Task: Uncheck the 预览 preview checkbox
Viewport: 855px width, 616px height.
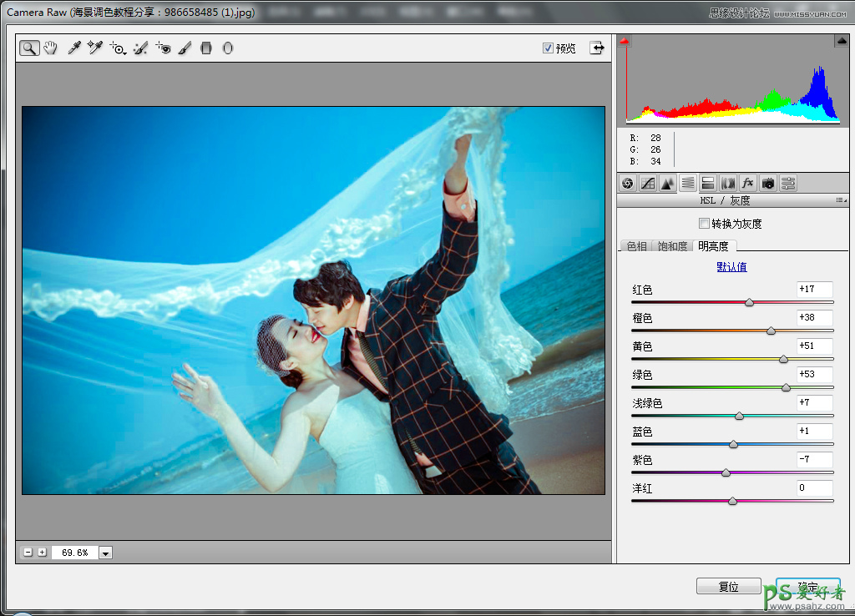Action: (x=548, y=48)
